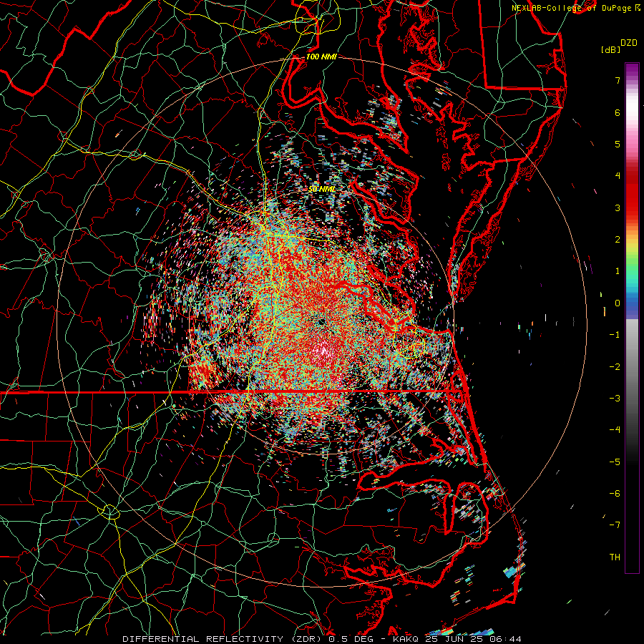Image resolution: width=644 pixels, height=644 pixels.
Task: Click the -5 value on color scale
Action: 615,462
